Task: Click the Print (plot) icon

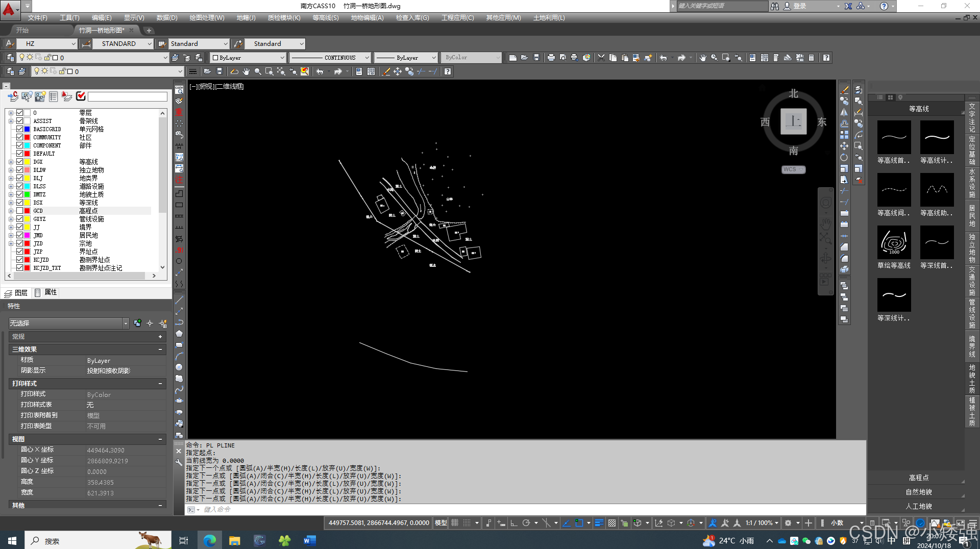Action: (x=551, y=58)
